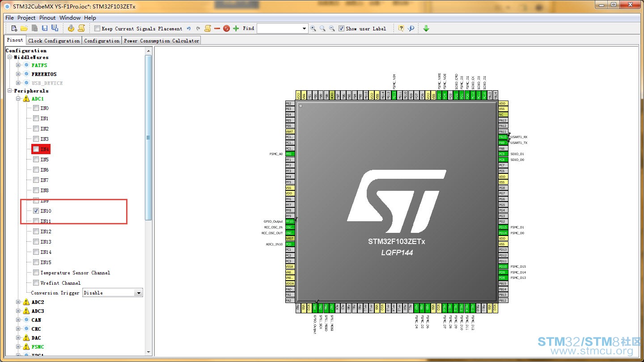Select the ADC3 peripheral tree item
Viewport: 644px width, 362px height.
click(38, 311)
